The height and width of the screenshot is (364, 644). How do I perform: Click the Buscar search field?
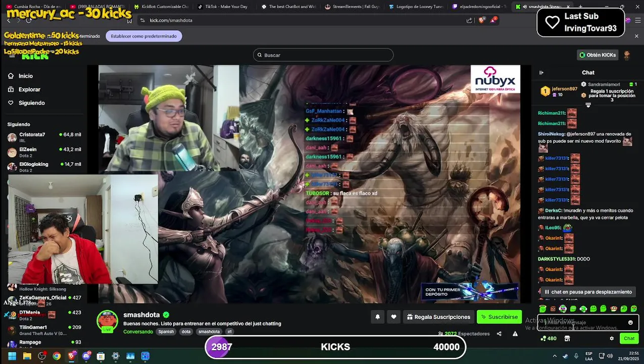click(323, 55)
